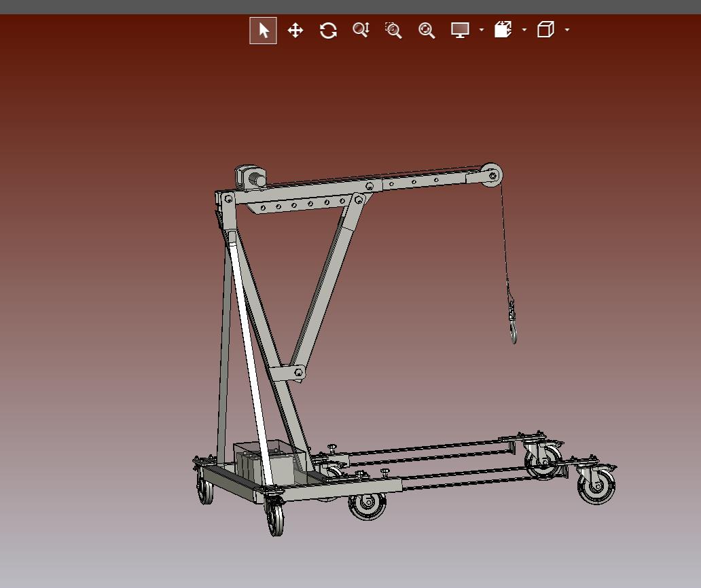Select the Rotate view tool

click(328, 31)
